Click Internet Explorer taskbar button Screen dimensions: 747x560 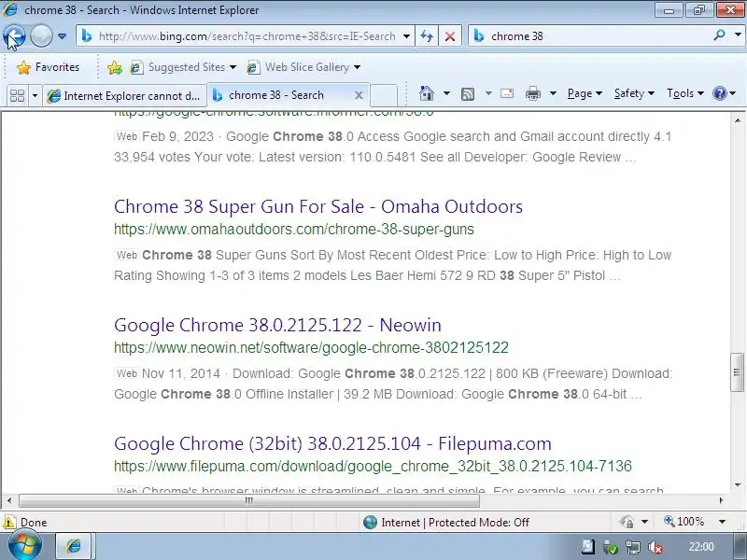pyautogui.click(x=74, y=546)
